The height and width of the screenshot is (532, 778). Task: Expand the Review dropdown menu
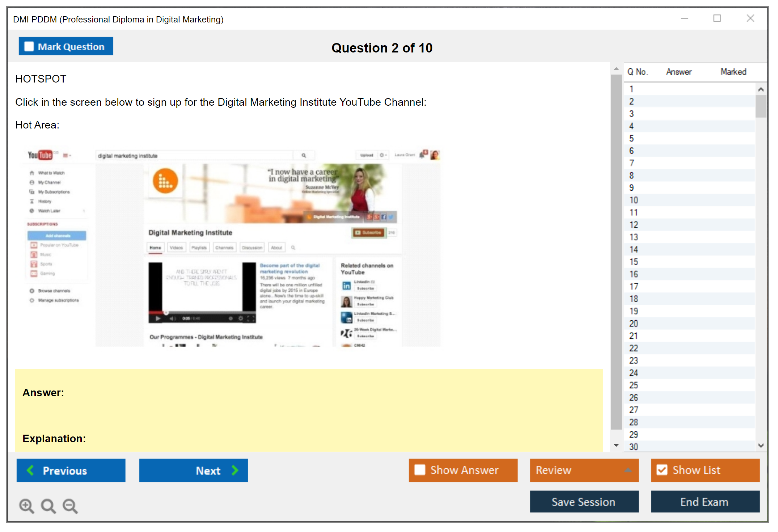tap(628, 470)
